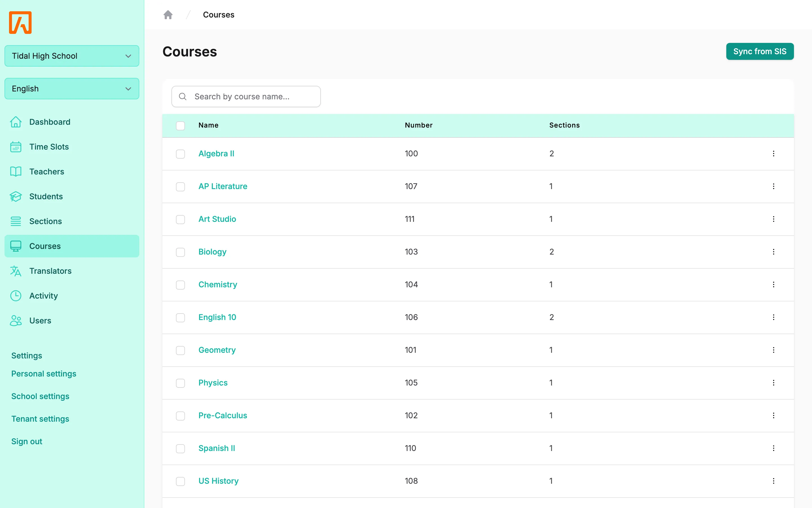Viewport: 812px width, 508px height.
Task: Click the Time Slots calendar icon
Action: [x=16, y=147]
